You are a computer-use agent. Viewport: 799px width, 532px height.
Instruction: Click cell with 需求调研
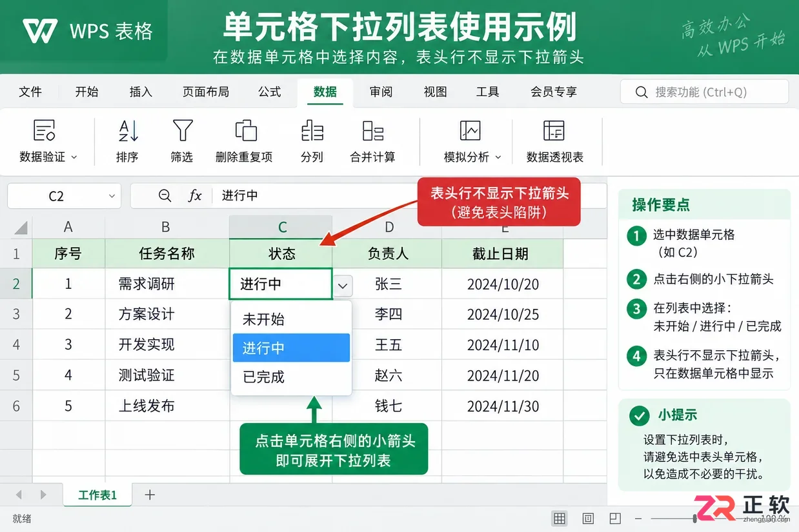(167, 284)
